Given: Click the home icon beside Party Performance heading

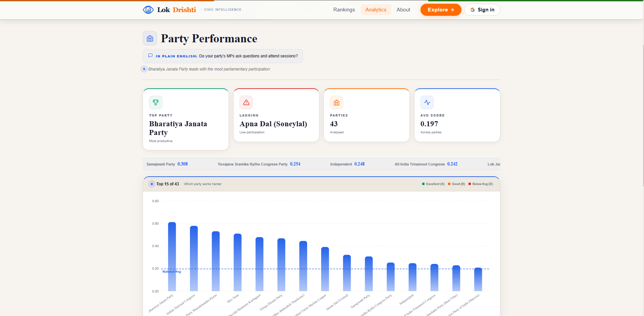Looking at the screenshot, I should click(150, 38).
